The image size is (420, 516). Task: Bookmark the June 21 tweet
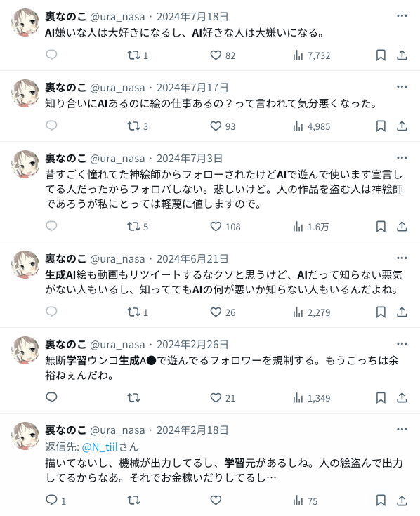pyautogui.click(x=381, y=312)
